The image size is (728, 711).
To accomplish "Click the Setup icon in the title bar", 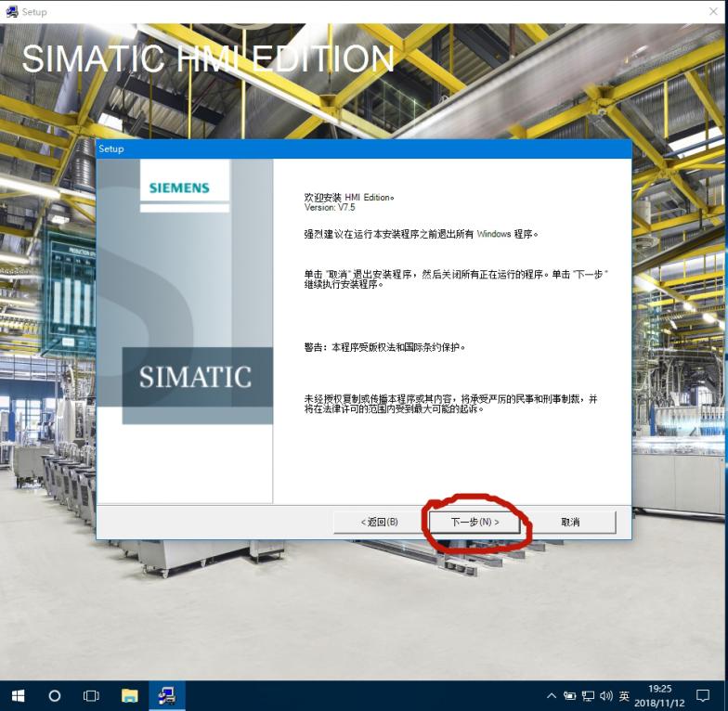I will (x=11, y=11).
